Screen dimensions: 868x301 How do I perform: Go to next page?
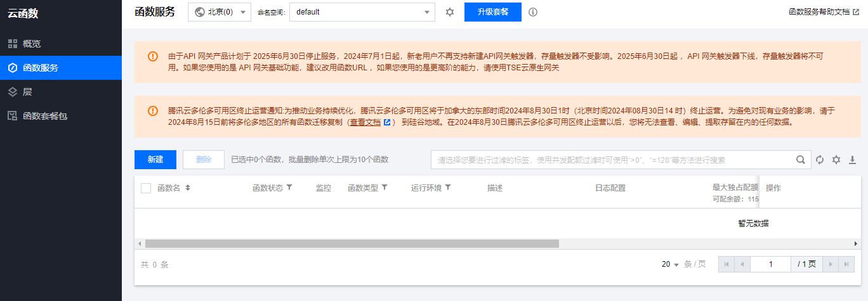831,264
